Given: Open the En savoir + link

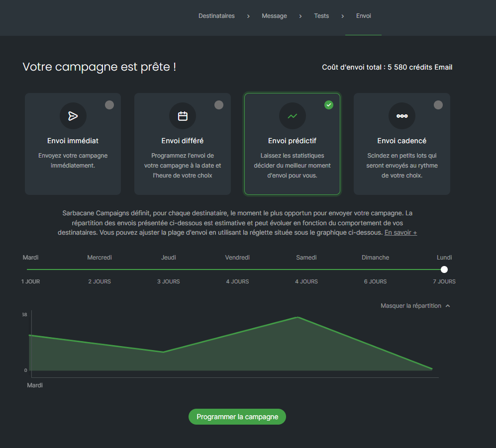Looking at the screenshot, I should pos(400,233).
